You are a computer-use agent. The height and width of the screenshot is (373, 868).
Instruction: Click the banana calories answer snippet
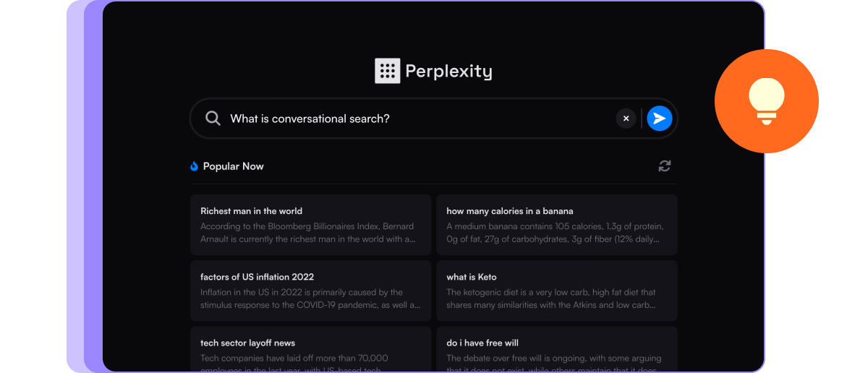554,233
